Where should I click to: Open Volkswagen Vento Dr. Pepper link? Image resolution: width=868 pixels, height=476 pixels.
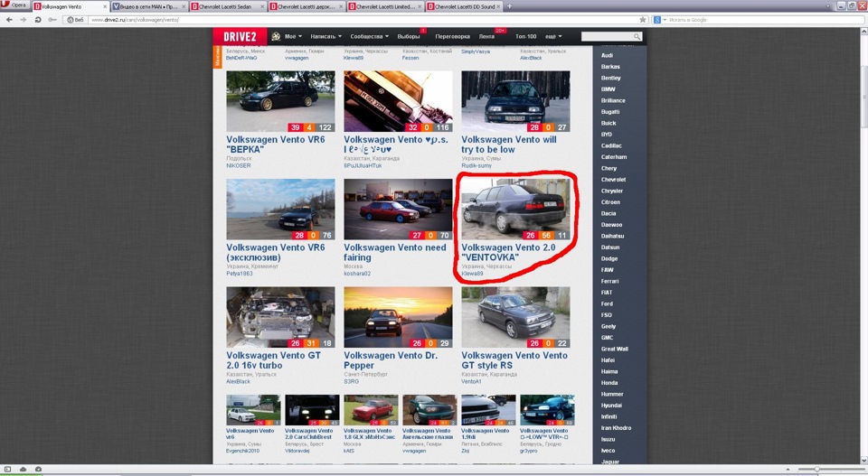click(x=391, y=359)
